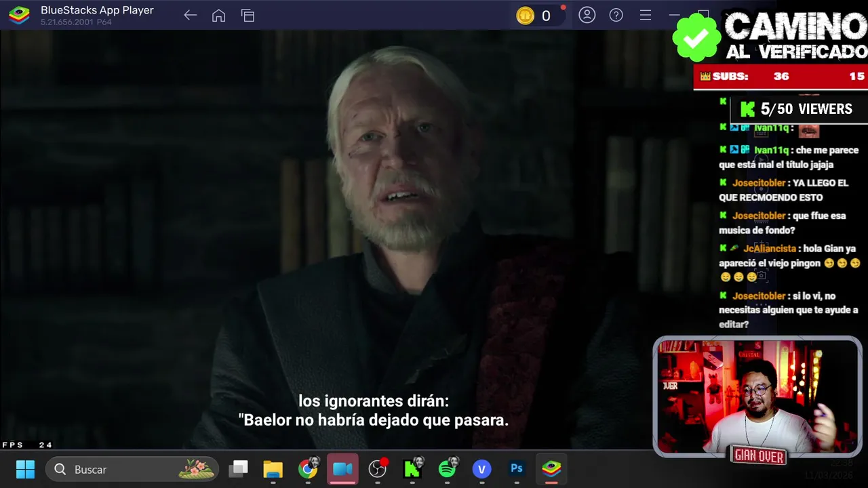Open BlueStacks icon on the taskbar
This screenshot has height=488, width=868.
point(551,468)
